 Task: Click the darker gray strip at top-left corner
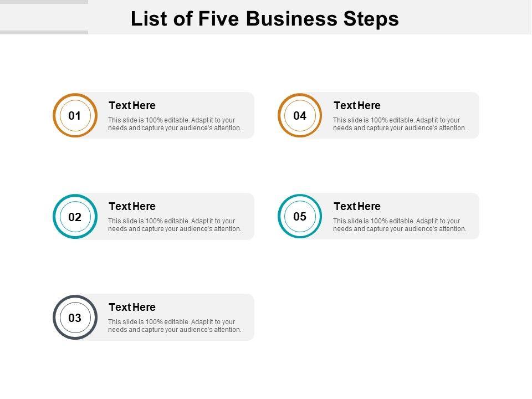click(44, 2)
